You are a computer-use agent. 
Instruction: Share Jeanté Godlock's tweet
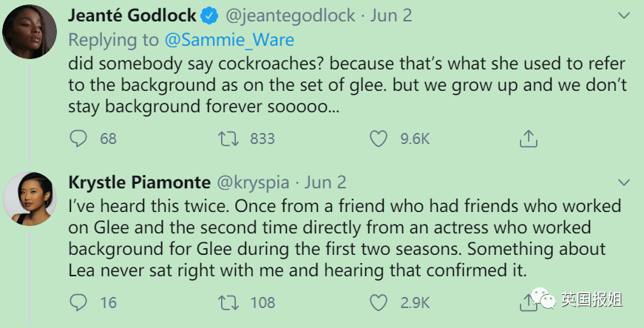pos(528,138)
